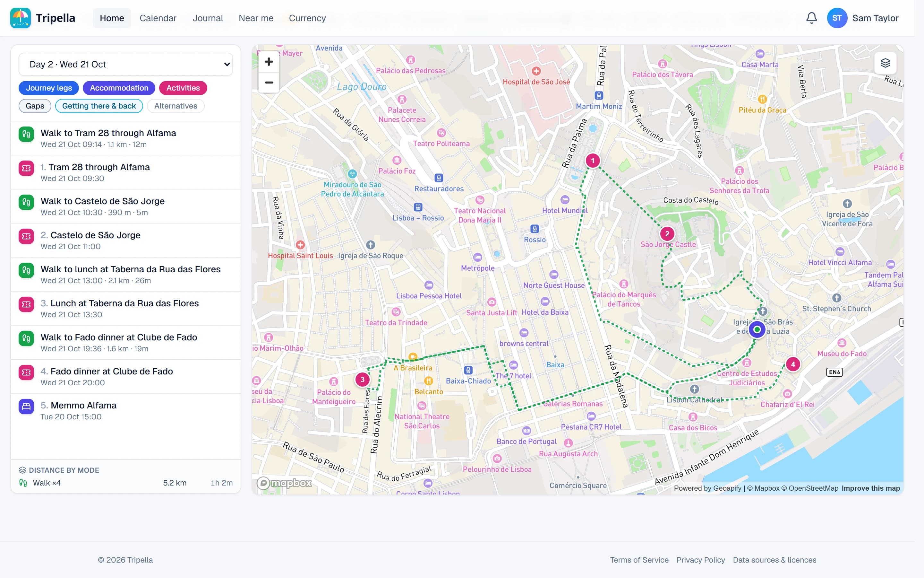Click the Improve this map link
The image size is (924, 578).
870,488
